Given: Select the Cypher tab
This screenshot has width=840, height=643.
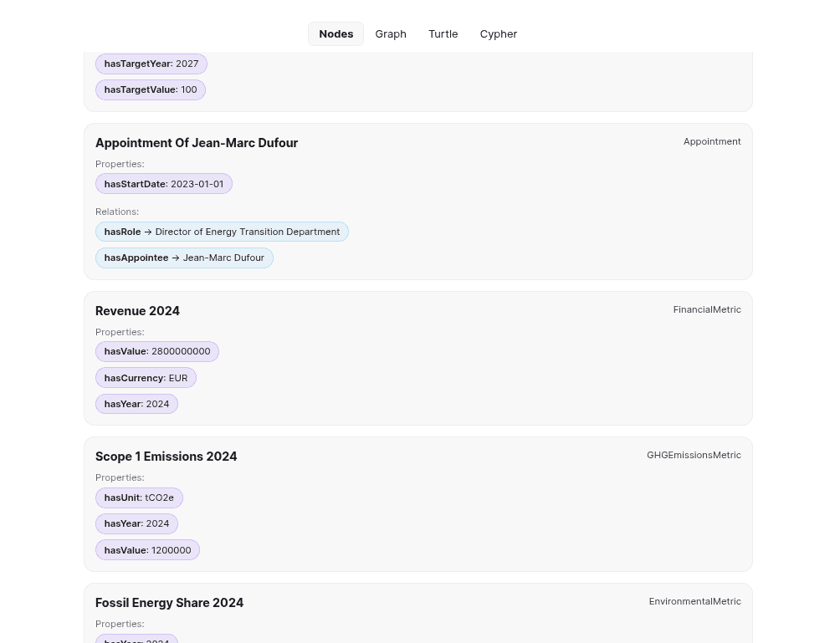Looking at the screenshot, I should (498, 33).
